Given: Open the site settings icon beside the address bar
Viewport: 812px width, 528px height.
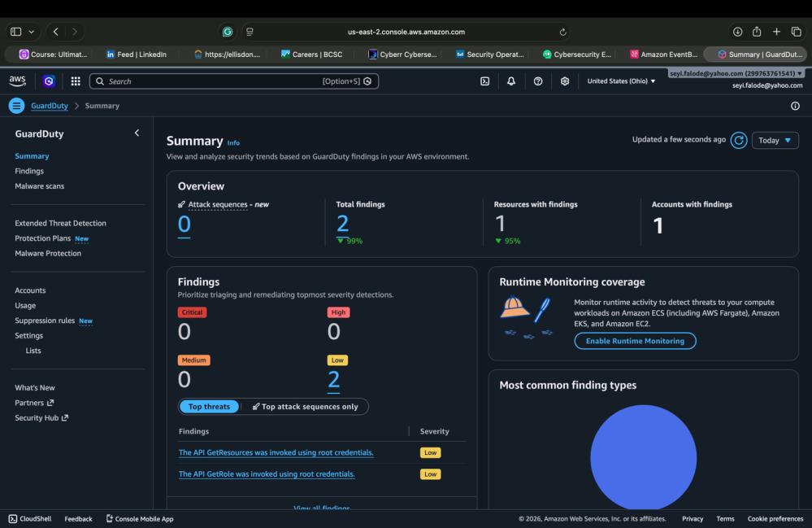Looking at the screenshot, I should 250,32.
